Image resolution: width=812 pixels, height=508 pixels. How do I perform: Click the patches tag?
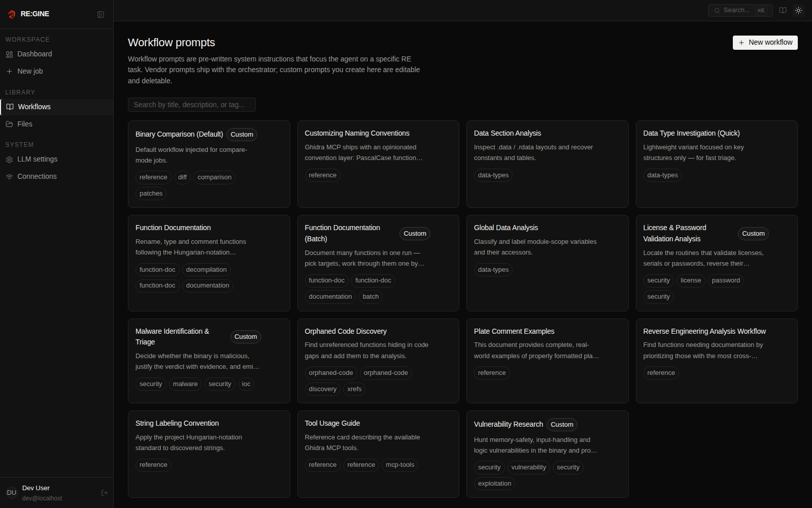tap(151, 194)
